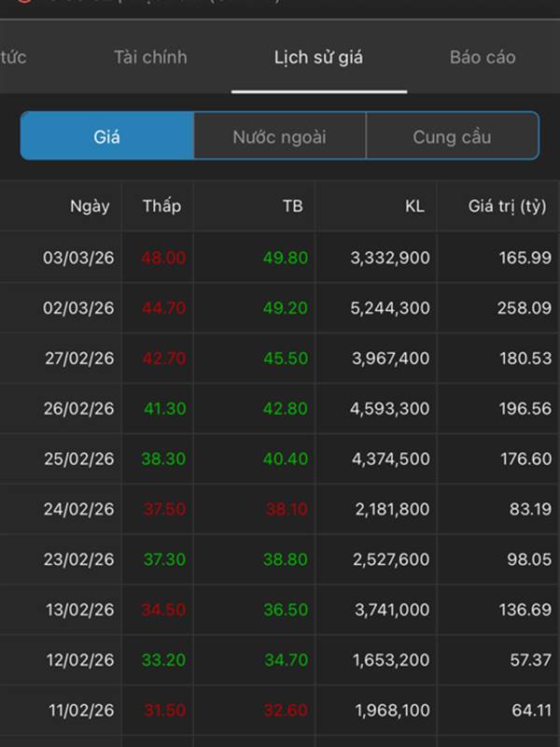Select the 03/03/26 date row
This screenshot has height=747, width=560.
click(78, 258)
